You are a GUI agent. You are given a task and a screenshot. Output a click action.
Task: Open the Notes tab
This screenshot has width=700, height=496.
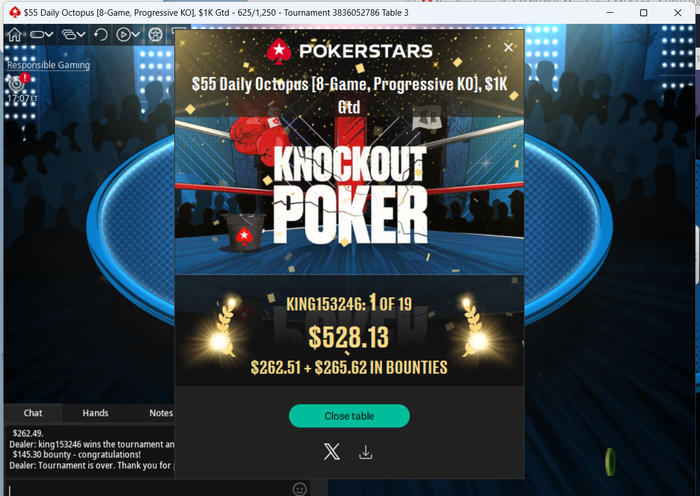(x=161, y=413)
